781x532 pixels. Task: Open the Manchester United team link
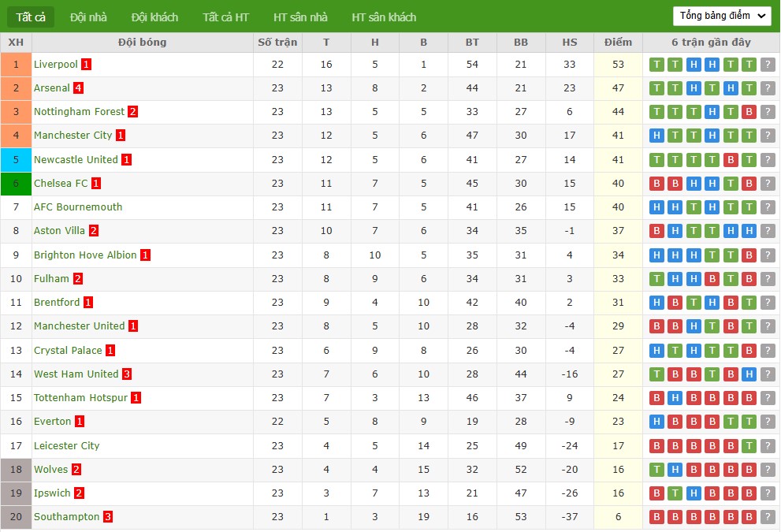79,326
